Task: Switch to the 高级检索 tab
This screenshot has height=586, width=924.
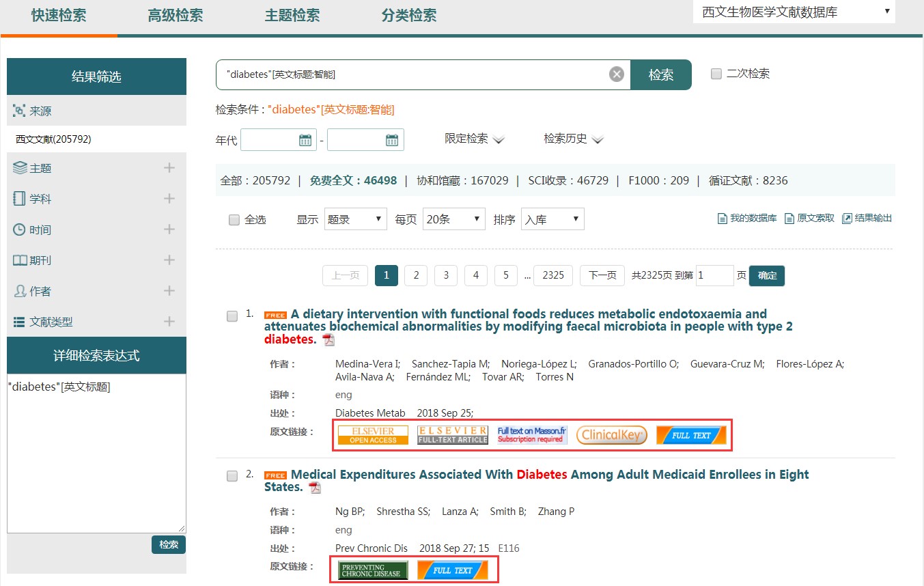Action: tap(175, 15)
